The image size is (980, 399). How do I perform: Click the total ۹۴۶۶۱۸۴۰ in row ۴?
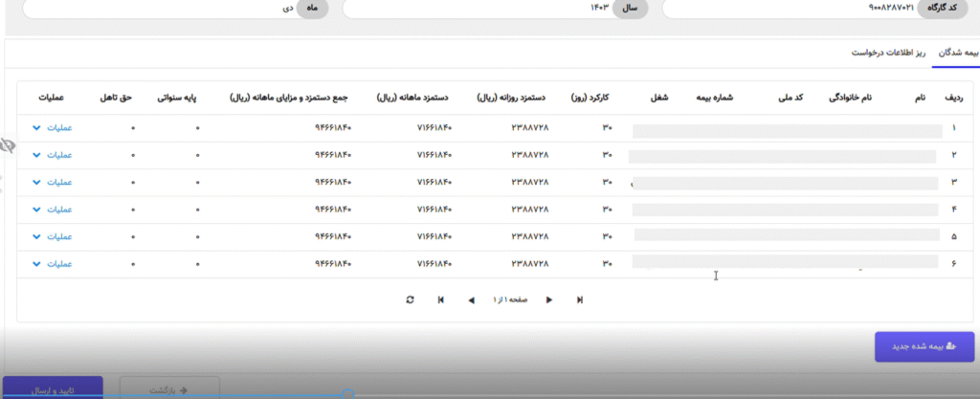[x=333, y=210]
